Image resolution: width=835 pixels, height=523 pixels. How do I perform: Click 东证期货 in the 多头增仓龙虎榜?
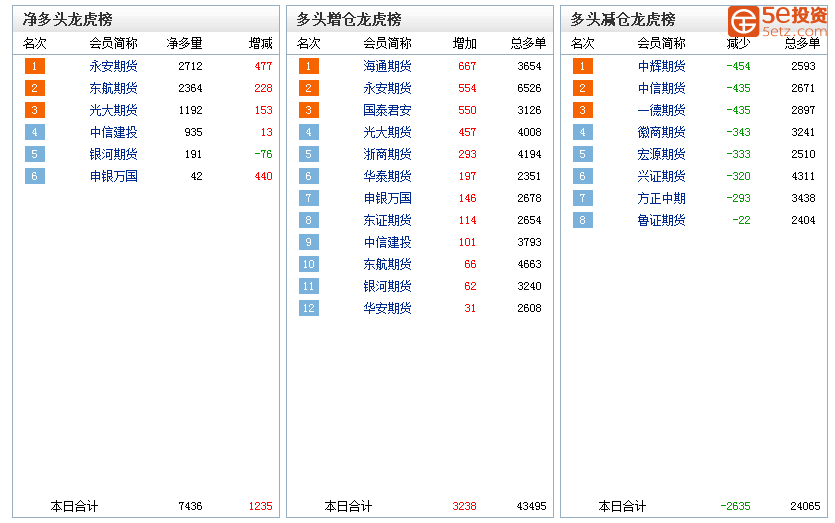pyautogui.click(x=387, y=220)
